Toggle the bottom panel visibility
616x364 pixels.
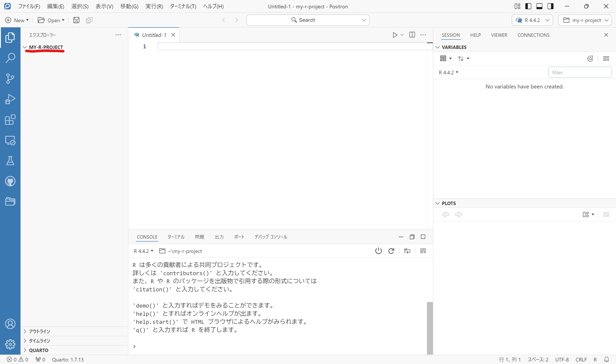[x=539, y=6]
